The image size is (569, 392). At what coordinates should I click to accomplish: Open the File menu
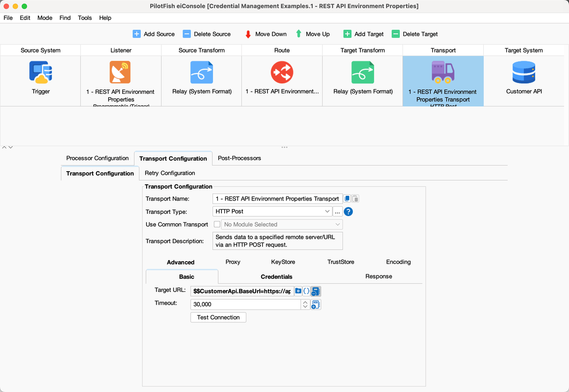(8, 18)
